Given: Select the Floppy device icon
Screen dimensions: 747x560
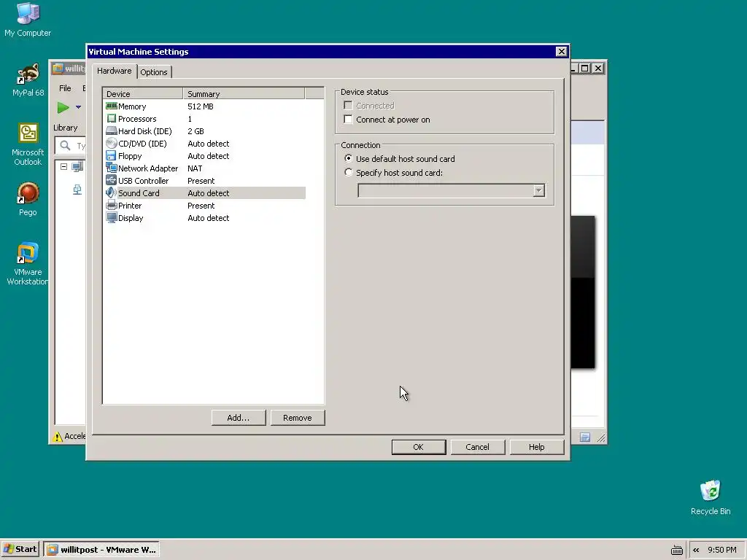Looking at the screenshot, I should [x=112, y=156].
